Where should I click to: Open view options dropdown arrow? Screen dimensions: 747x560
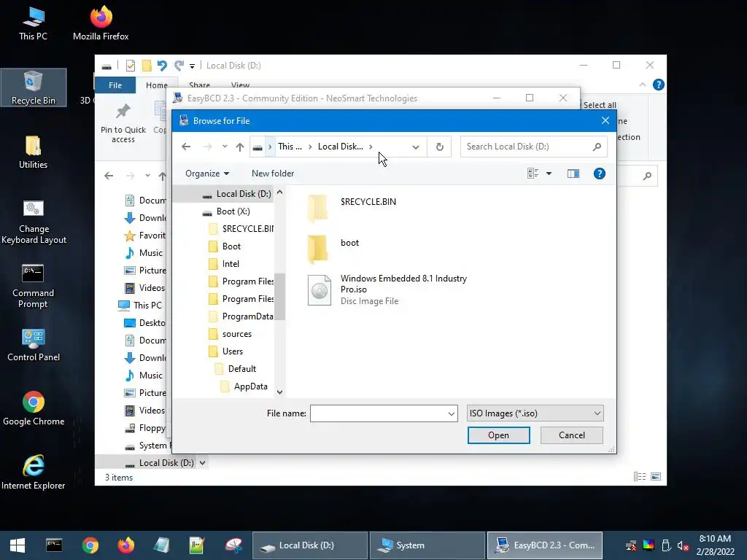(549, 174)
